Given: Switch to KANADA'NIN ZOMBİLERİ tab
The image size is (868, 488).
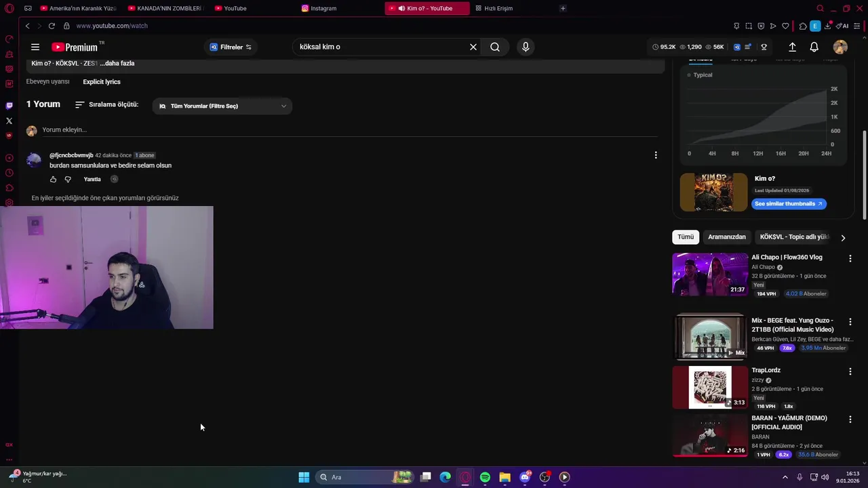Looking at the screenshot, I should 165,8.
